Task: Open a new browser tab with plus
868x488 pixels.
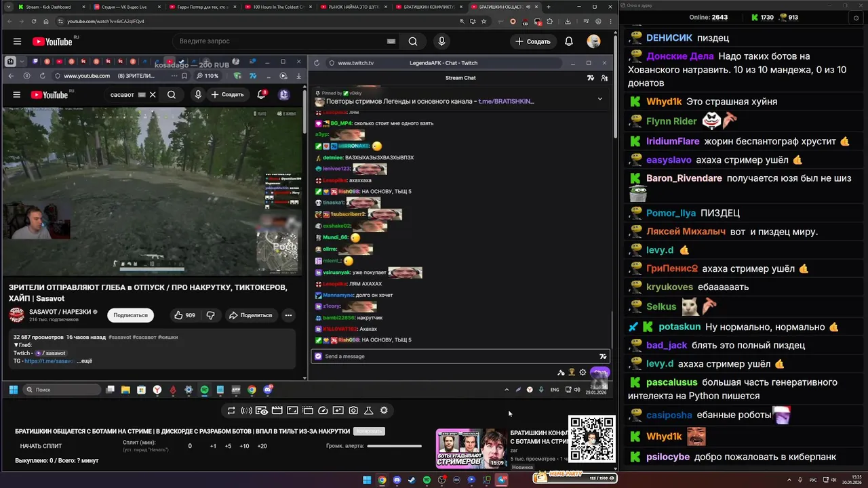Action: coord(549,7)
